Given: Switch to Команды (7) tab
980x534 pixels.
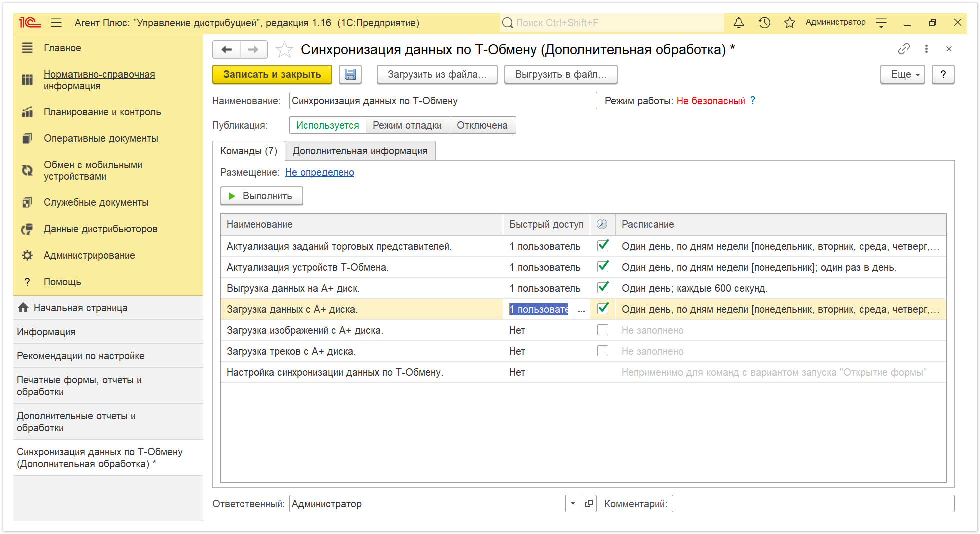Looking at the screenshot, I should coord(249,151).
